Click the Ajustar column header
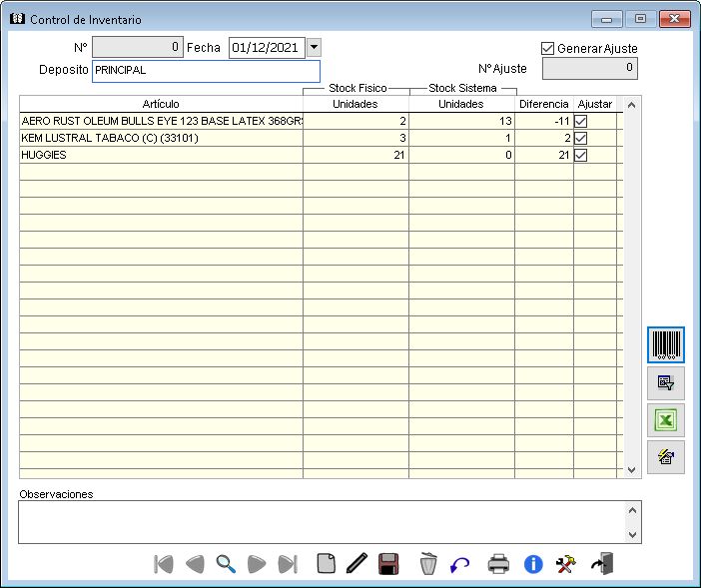This screenshot has height=588, width=701. tap(595, 104)
